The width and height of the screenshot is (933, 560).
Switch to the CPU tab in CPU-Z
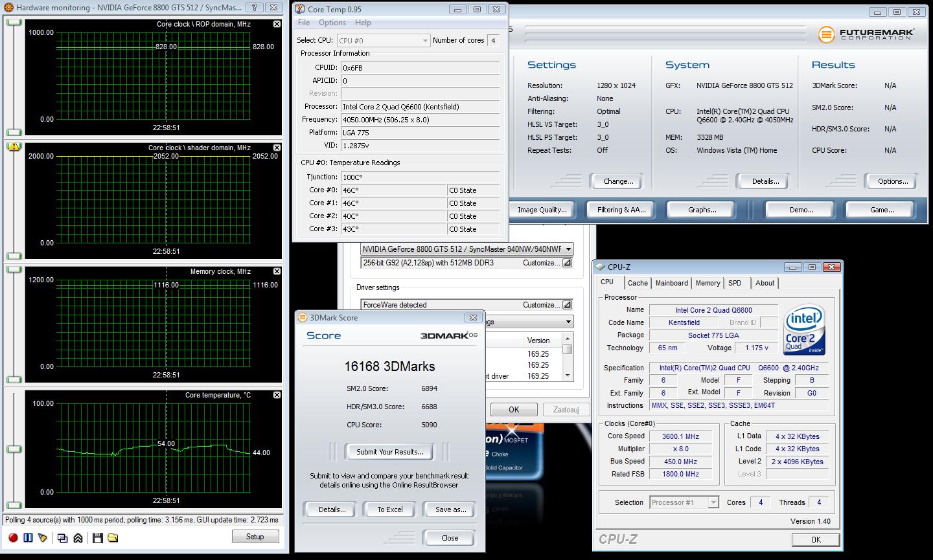(x=607, y=282)
